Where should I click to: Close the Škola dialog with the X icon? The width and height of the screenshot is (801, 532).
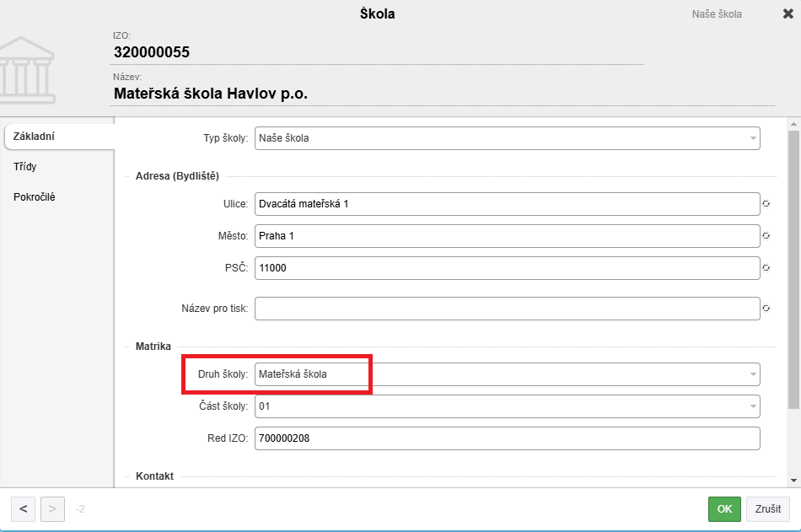coord(788,13)
